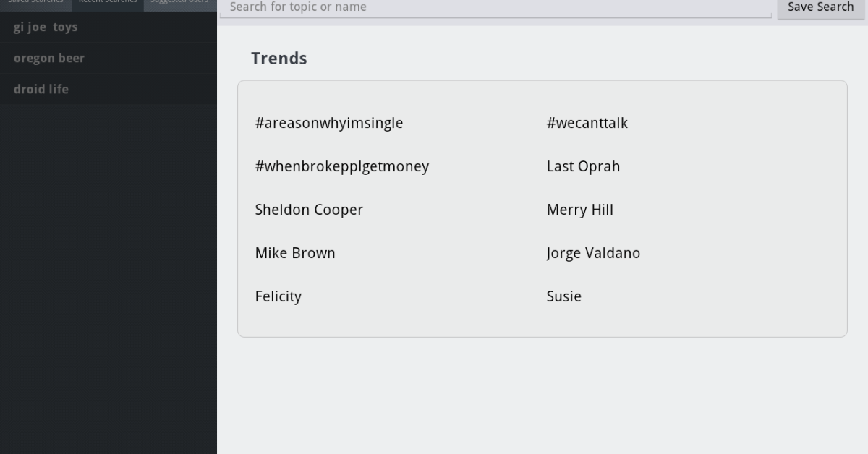The image size is (868, 454).
Task: Open the #wecanttalk trending hashtag
Action: 587,123
